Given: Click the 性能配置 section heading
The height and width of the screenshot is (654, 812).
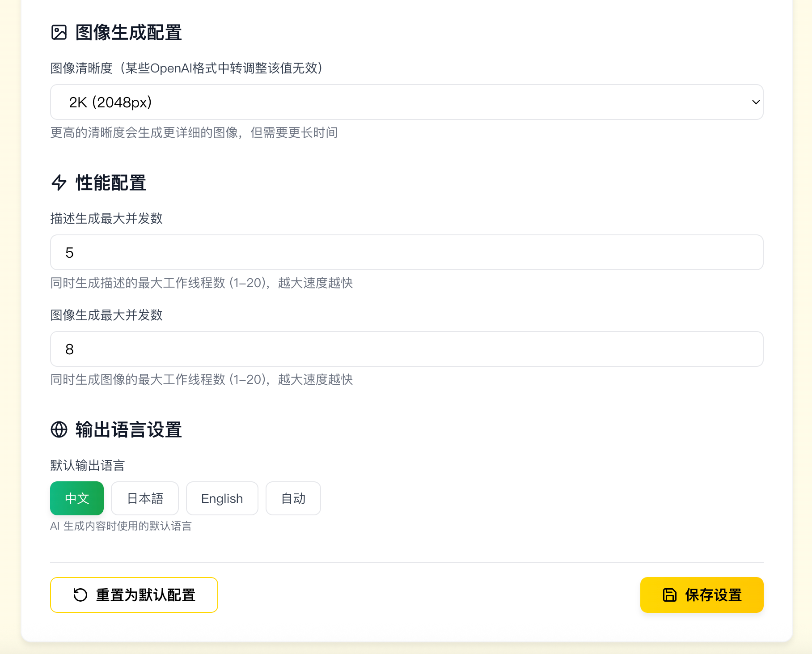Looking at the screenshot, I should tap(111, 183).
